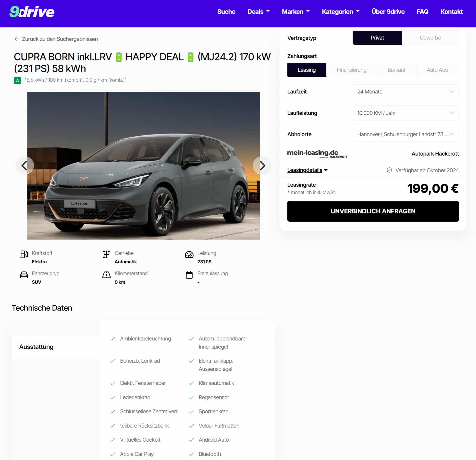
Task: Select Gewerbe contract type
Action: 430,38
